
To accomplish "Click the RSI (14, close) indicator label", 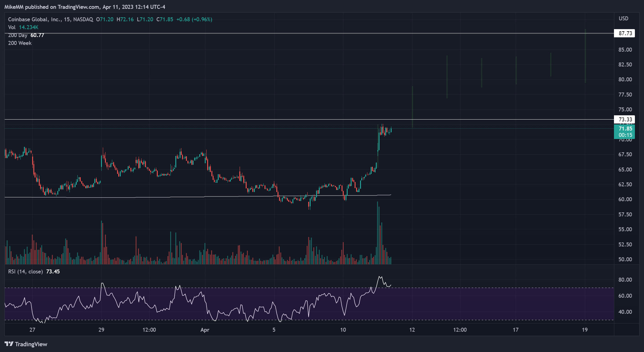I will (25, 272).
